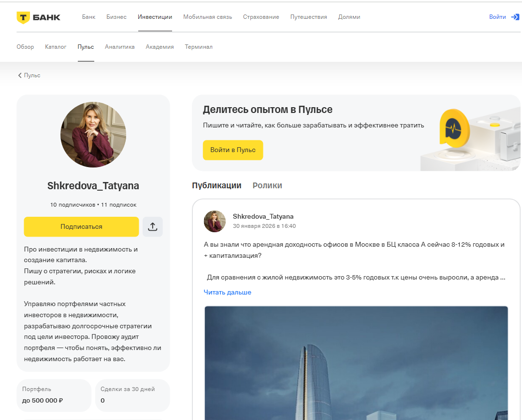Click the small post author avatar

point(215,221)
